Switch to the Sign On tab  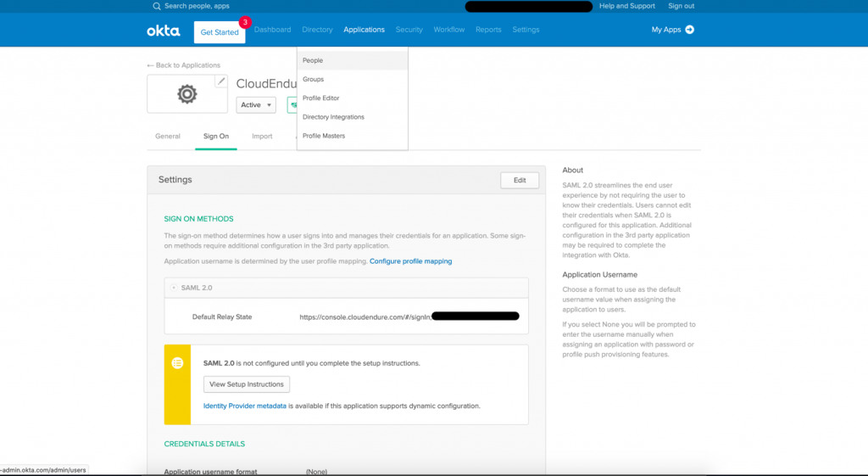tap(216, 137)
